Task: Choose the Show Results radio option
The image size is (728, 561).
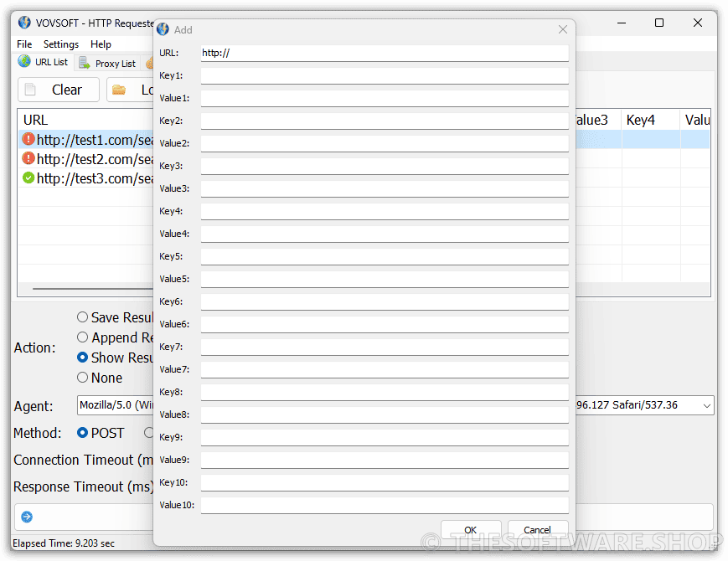Action: (82, 358)
